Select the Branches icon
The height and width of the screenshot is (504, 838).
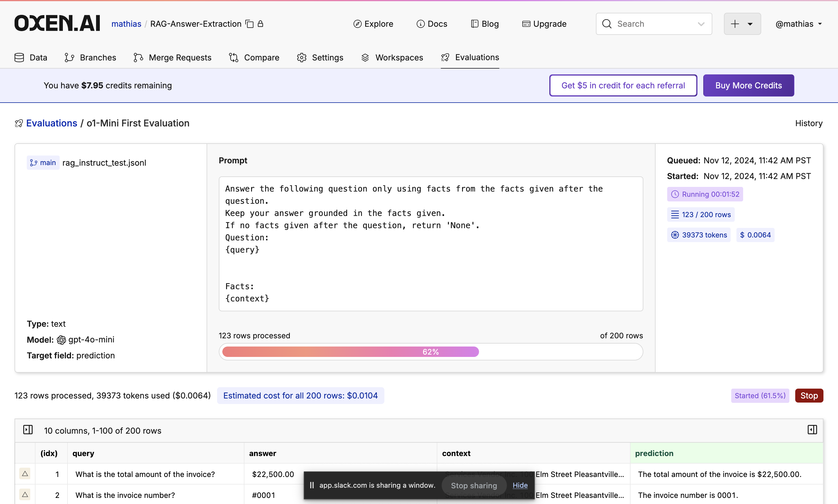69,57
